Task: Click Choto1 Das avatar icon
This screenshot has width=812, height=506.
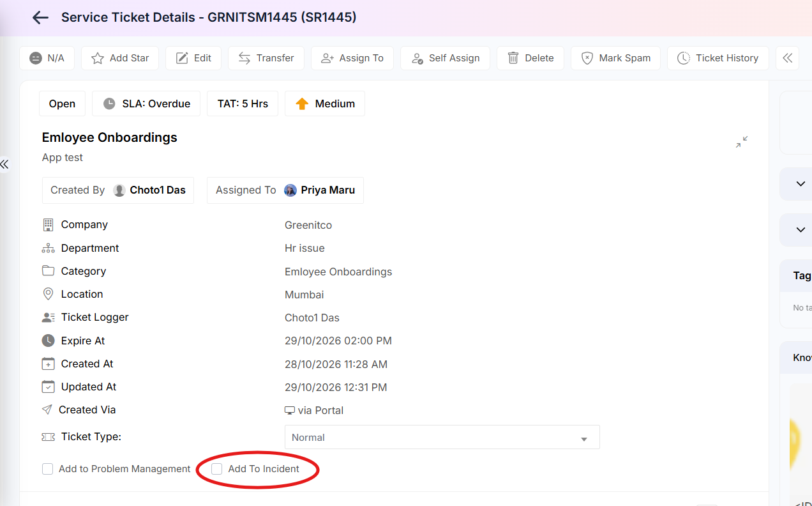Action: point(119,190)
